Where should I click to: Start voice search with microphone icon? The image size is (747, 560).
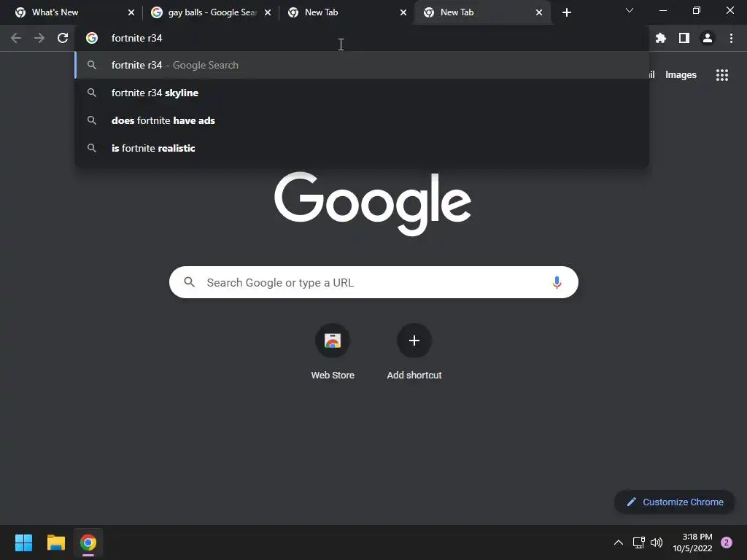[x=557, y=282]
